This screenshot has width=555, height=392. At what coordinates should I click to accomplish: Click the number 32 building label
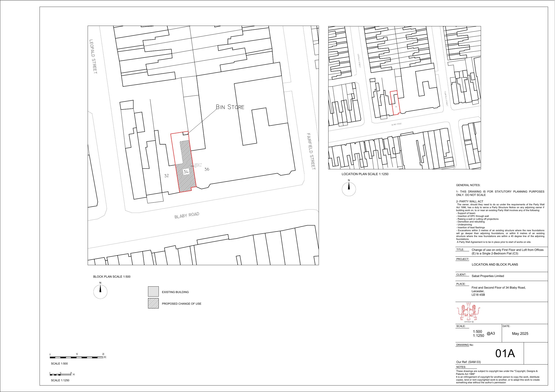(x=167, y=176)
